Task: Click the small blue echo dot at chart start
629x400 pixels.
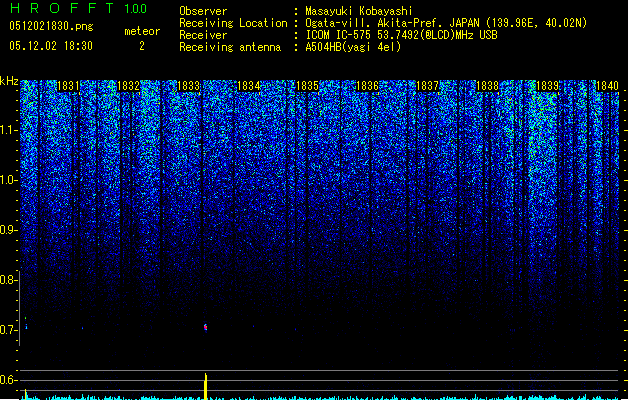Action: point(26,327)
